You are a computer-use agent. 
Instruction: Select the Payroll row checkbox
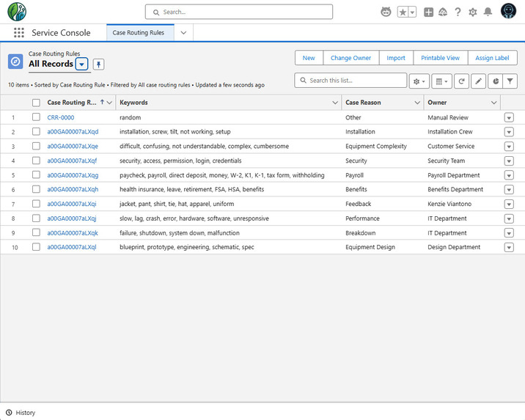point(36,174)
